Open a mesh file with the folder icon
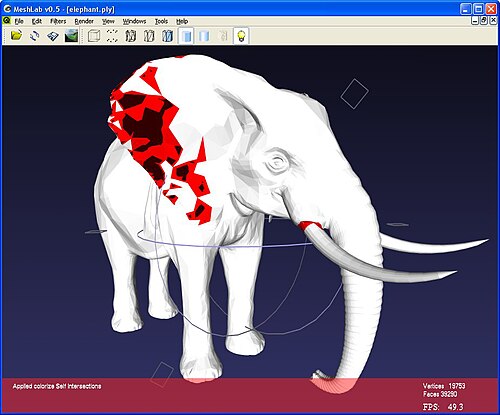The height and width of the screenshot is (415, 500). pos(16,35)
